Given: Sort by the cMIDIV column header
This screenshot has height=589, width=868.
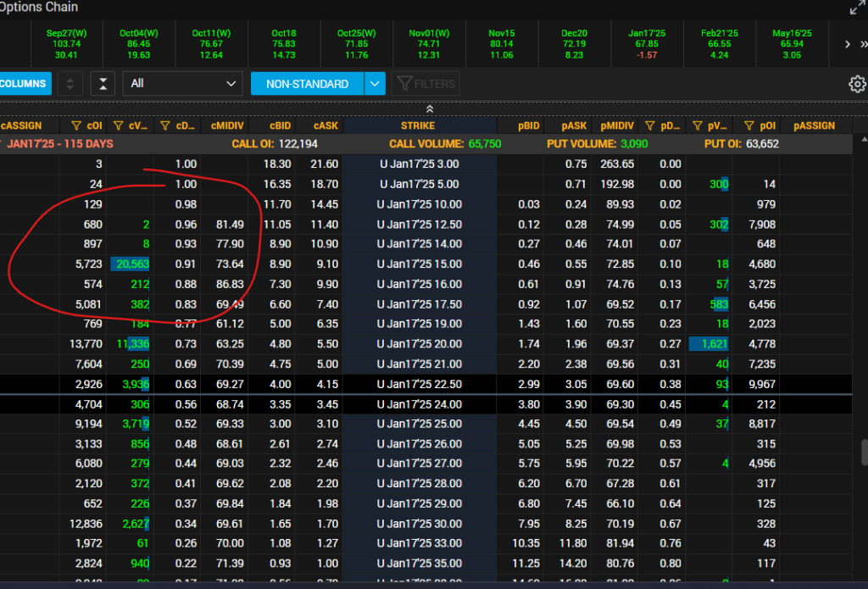Looking at the screenshot, I should (227, 125).
